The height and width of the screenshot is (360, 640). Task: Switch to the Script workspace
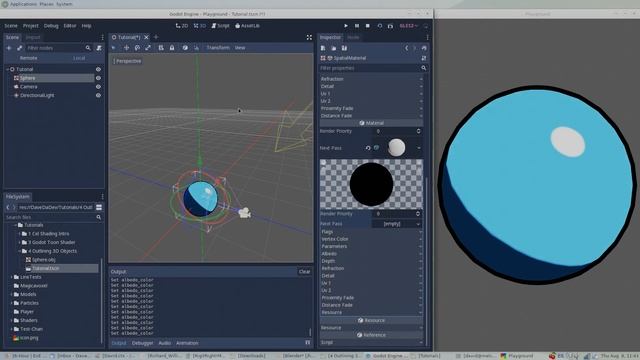click(x=220, y=26)
